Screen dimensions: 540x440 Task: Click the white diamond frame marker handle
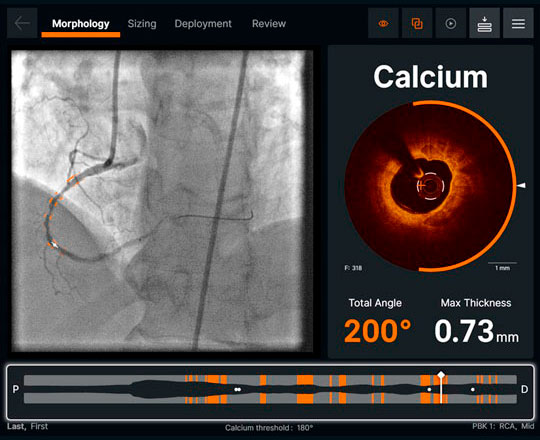[441, 374]
